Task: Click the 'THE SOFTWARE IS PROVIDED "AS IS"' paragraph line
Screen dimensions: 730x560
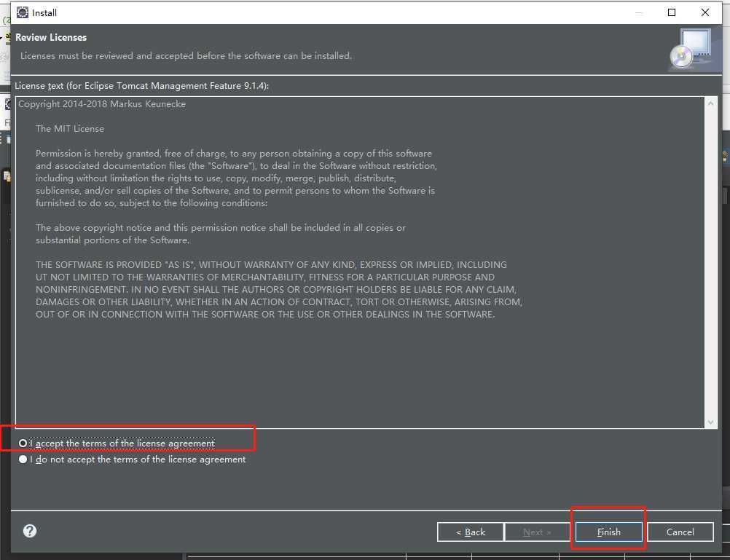Action: (272, 265)
